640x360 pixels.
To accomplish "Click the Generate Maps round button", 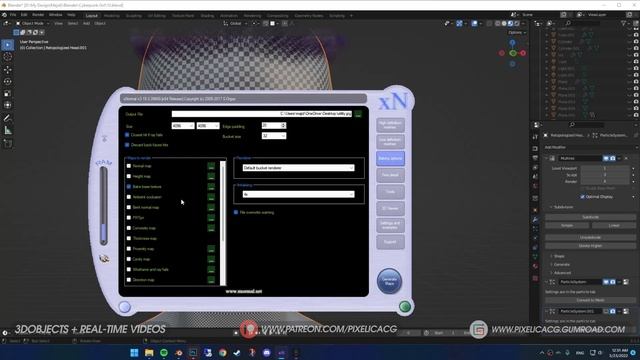I will tap(389, 281).
